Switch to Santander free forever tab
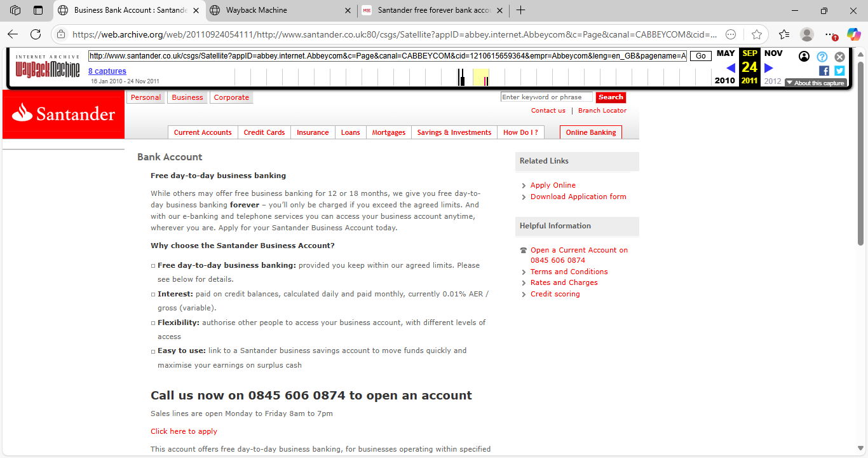Image resolution: width=868 pixels, height=458 pixels. (433, 10)
